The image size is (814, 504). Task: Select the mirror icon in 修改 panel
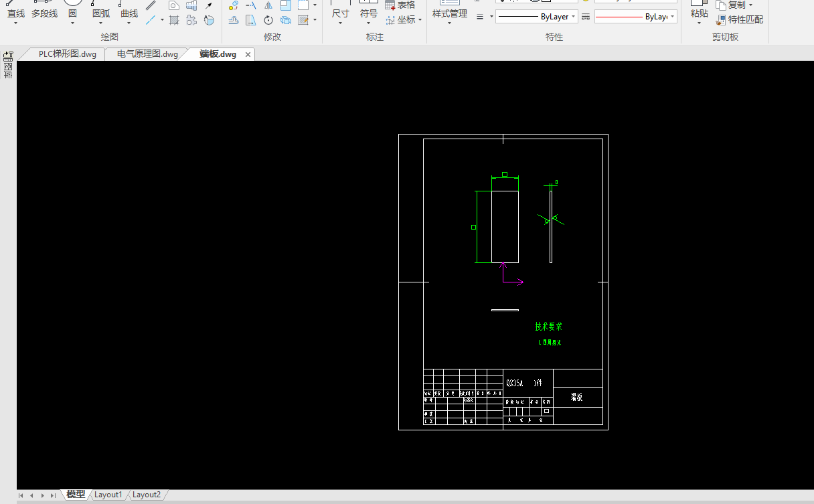268,5
